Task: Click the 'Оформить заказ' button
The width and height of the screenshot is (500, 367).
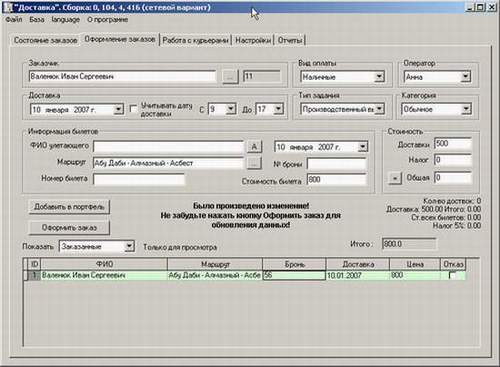Action: coord(69,228)
